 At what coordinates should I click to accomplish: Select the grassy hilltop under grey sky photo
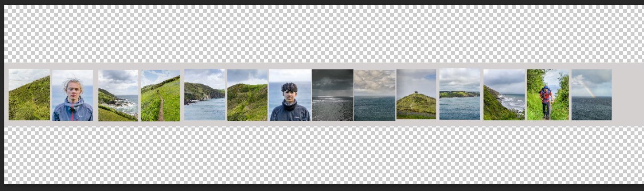[247, 95]
